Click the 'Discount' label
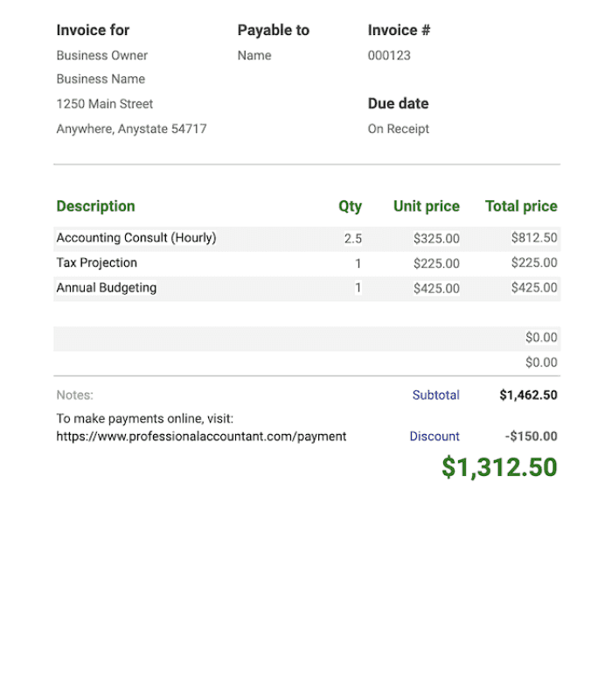Screen dimensions: 612x700 (435, 436)
